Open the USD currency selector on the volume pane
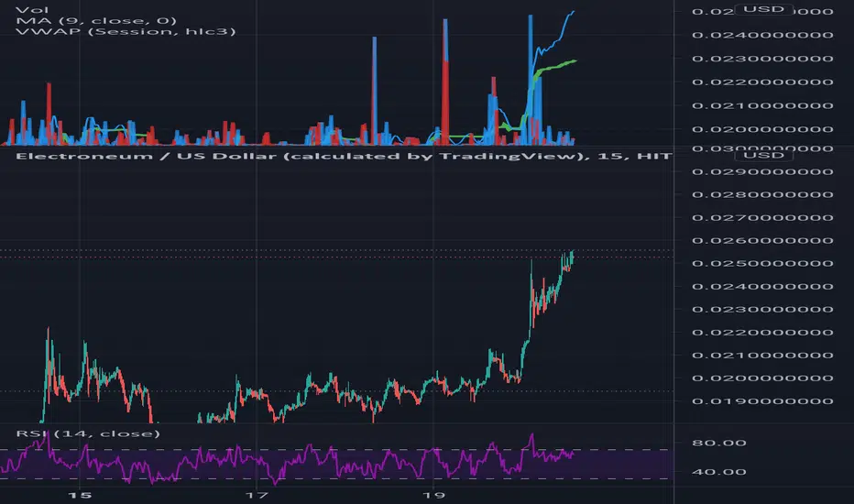Image resolution: width=854 pixels, height=504 pixels. 763,9
